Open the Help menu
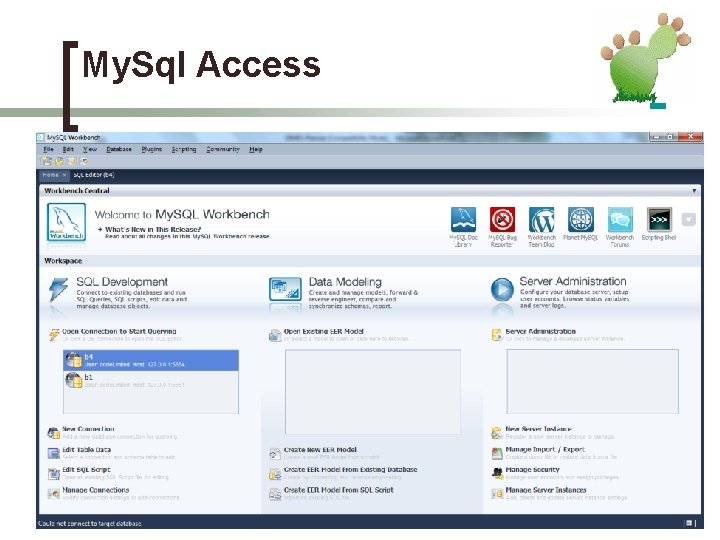 tap(256, 149)
